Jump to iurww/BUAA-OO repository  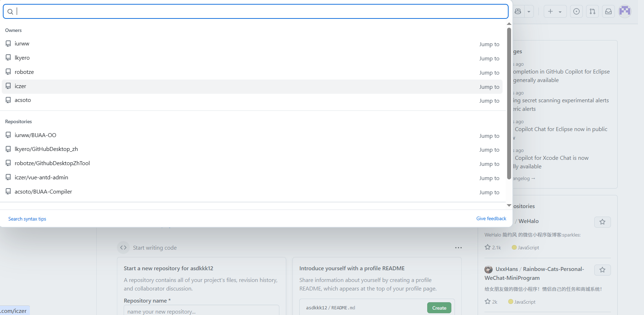pyautogui.click(x=252, y=135)
